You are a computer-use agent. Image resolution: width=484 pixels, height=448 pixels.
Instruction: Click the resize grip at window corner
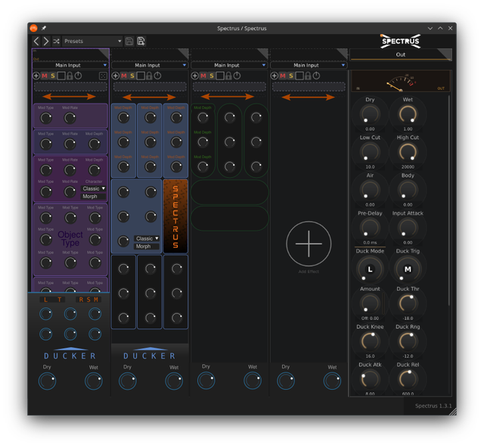click(452, 412)
